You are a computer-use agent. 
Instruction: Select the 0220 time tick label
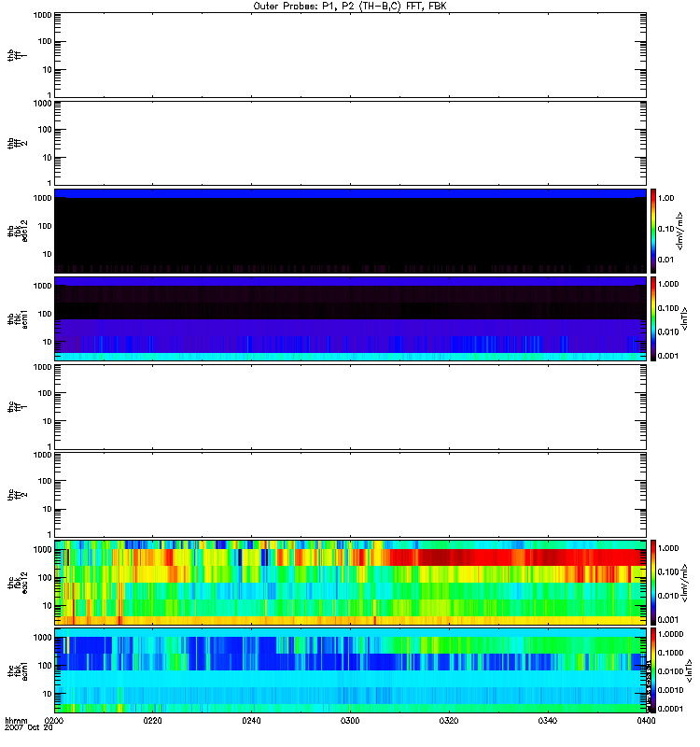153,722
